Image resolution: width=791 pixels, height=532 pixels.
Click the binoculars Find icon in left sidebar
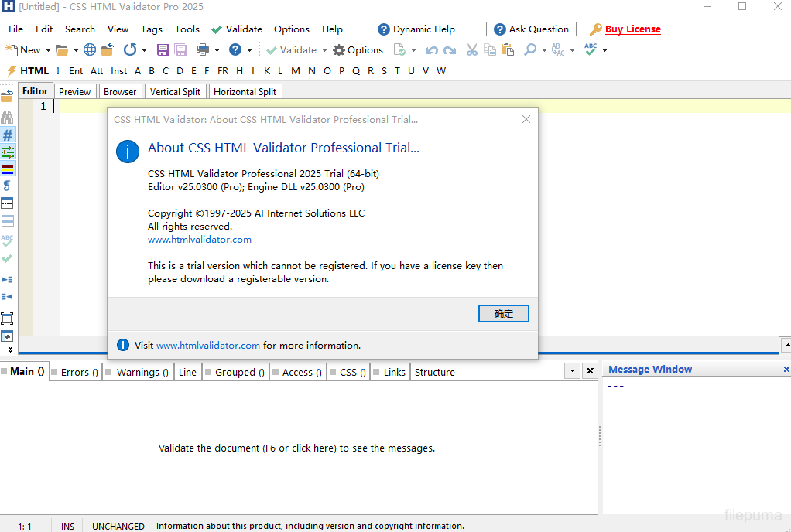(7, 118)
